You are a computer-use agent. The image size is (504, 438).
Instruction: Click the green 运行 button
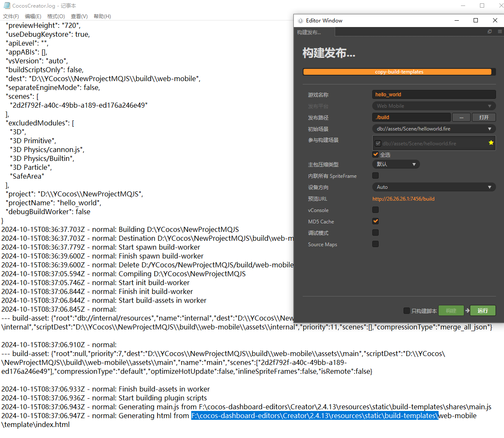coord(483,310)
